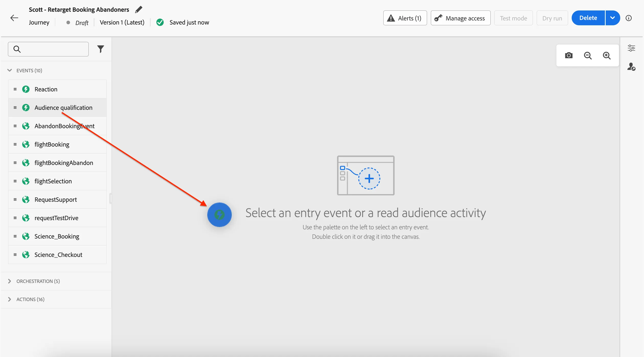This screenshot has height=357, width=644.
Task: Click the Test mode button
Action: click(x=513, y=18)
